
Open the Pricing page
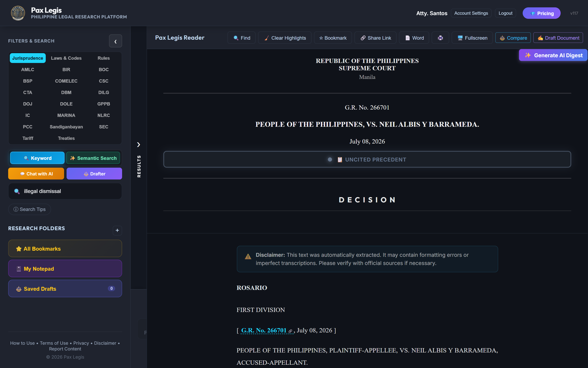click(x=542, y=13)
